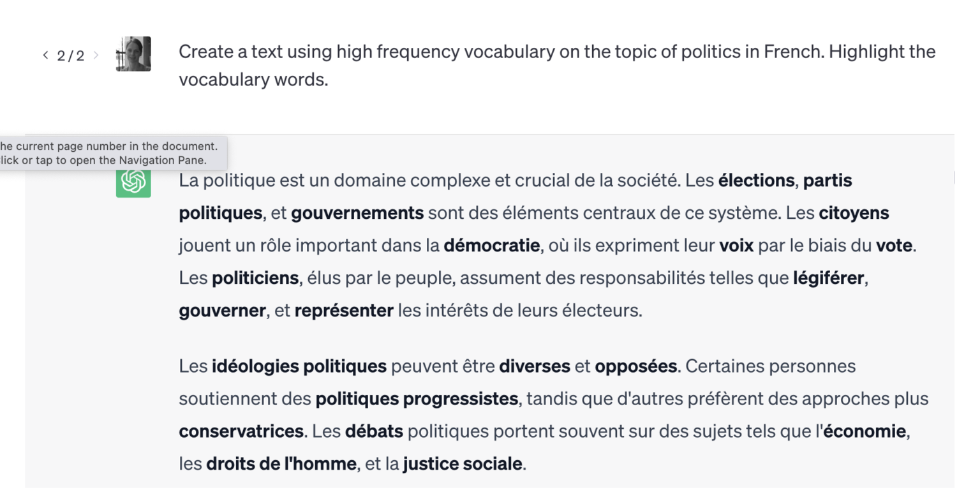Click the bold word "démocratie"
Screen dimensions: 980x492
pyautogui.click(x=492, y=246)
